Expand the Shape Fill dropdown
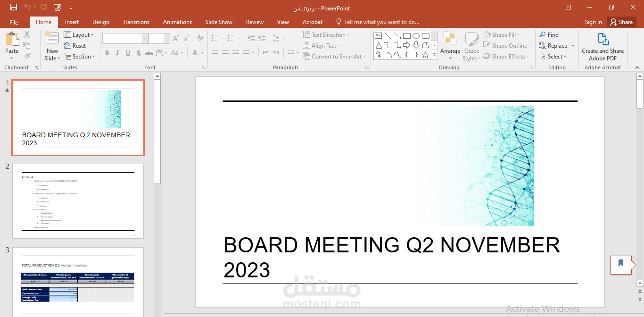644x317 pixels. tap(502, 35)
